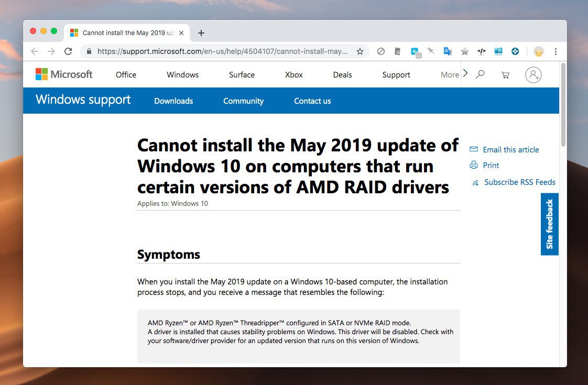Click the RSS icon beside Subscribe RSS Feeds
This screenshot has height=385, width=588.
(x=475, y=183)
